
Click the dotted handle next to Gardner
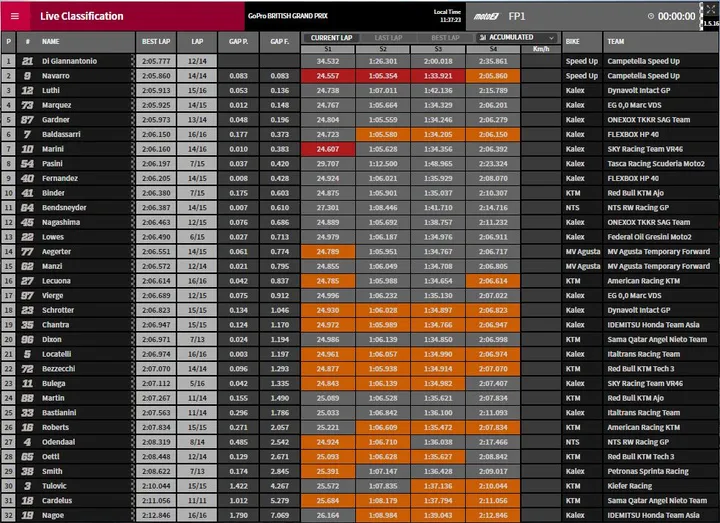[x=133, y=120]
